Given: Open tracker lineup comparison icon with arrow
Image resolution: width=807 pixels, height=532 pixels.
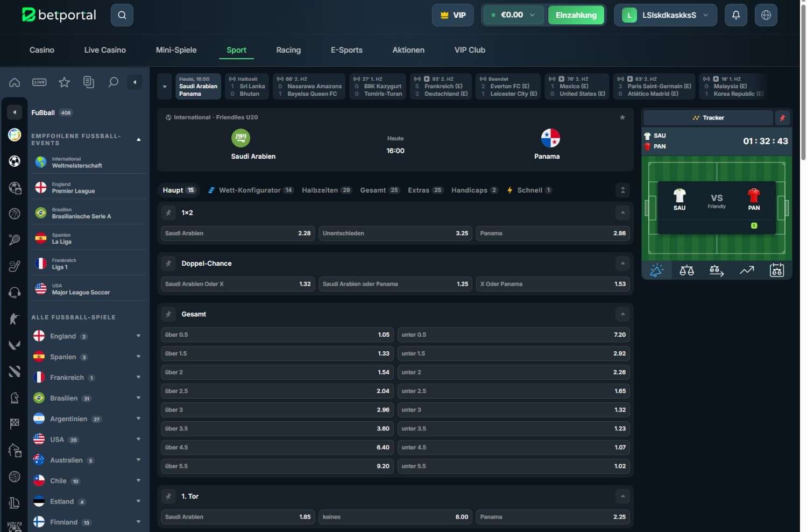Looking at the screenshot, I should [717, 271].
